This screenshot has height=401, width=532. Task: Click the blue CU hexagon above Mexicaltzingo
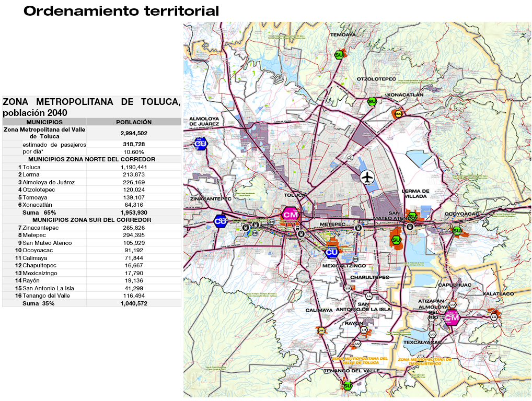(x=331, y=252)
